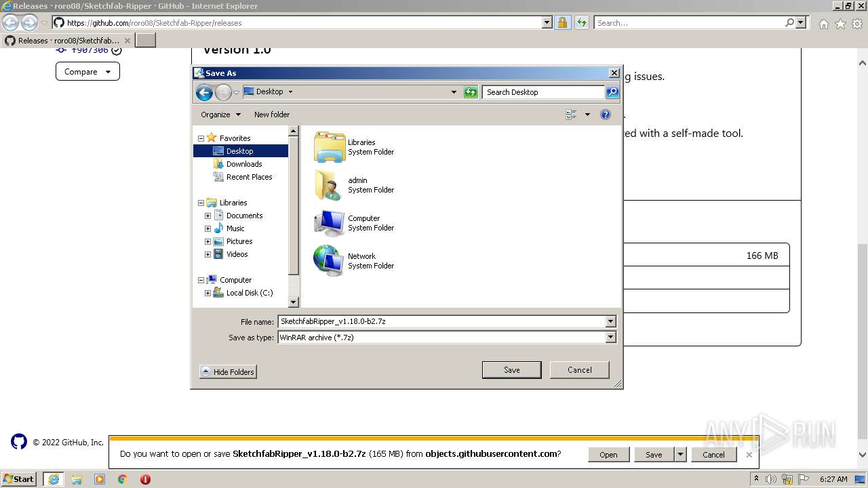
Task: Open the Compare dropdown on GitHub page
Action: coord(87,72)
